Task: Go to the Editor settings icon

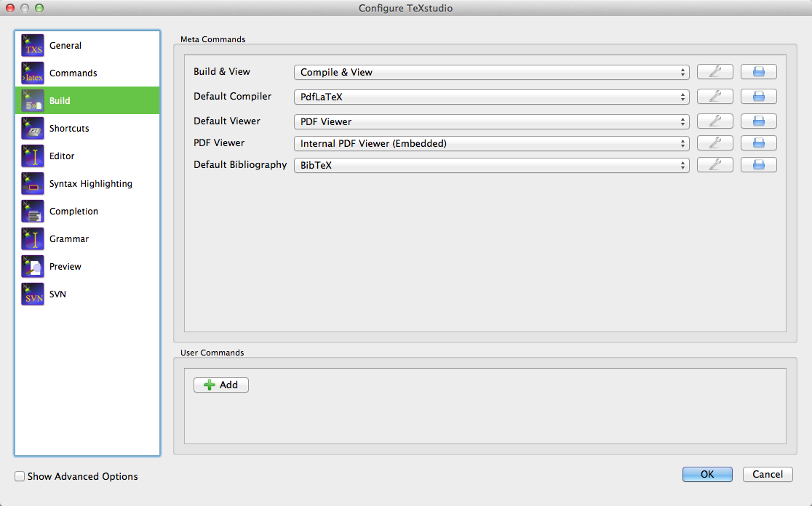Action: pyautogui.click(x=33, y=156)
